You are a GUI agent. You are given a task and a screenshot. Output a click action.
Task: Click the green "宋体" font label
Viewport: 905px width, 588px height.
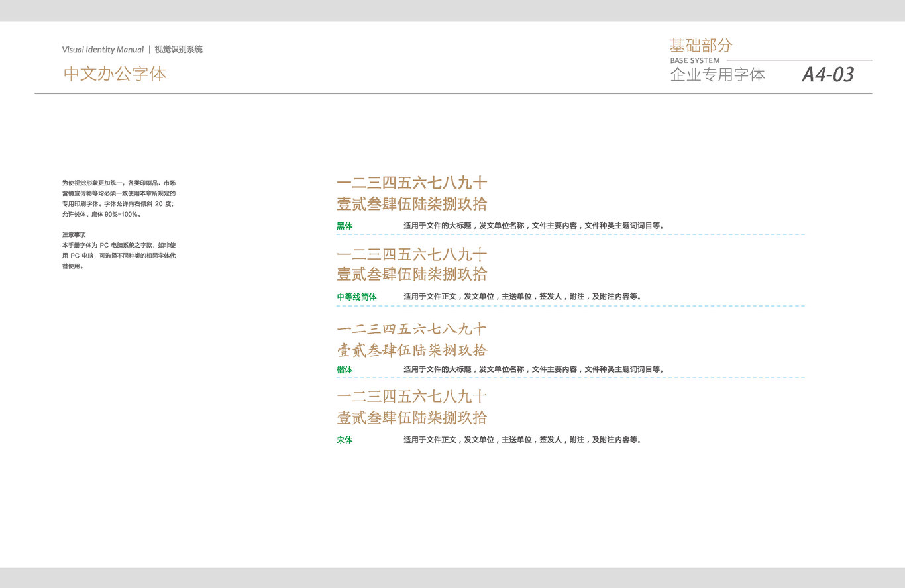coord(345,440)
